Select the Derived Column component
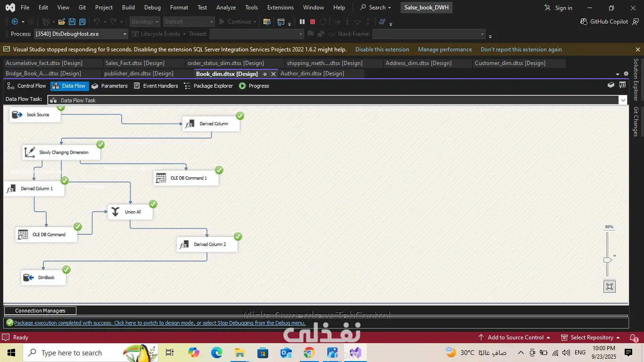 coord(211,123)
